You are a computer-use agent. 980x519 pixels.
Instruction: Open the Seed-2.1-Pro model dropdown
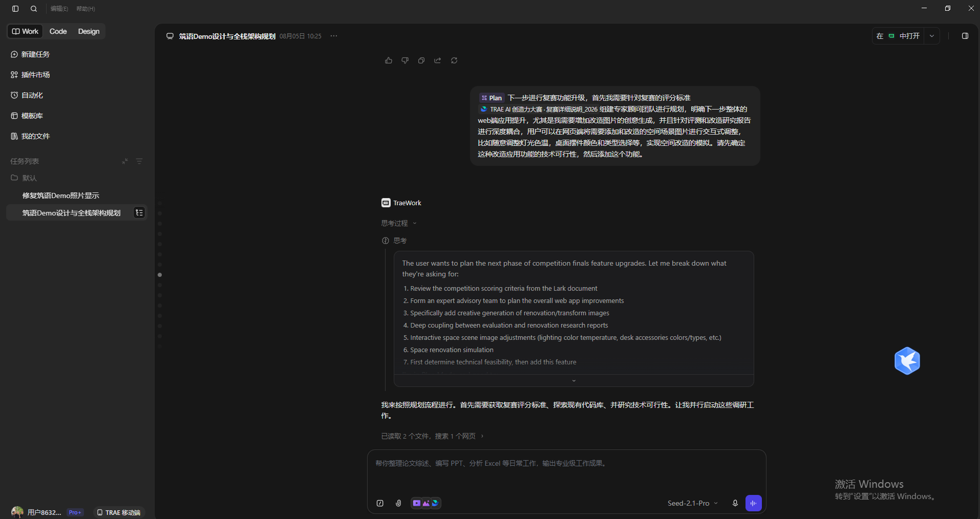tap(693, 503)
